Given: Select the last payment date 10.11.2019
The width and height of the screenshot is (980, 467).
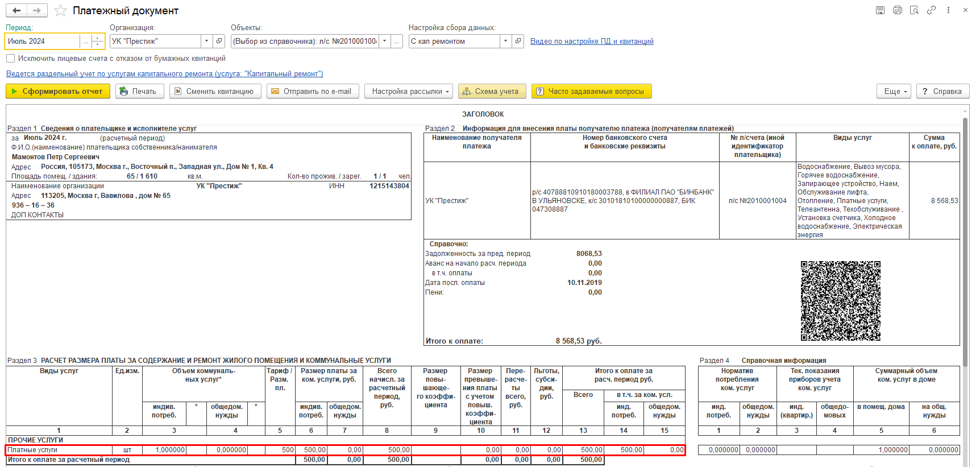Looking at the screenshot, I should [x=584, y=283].
